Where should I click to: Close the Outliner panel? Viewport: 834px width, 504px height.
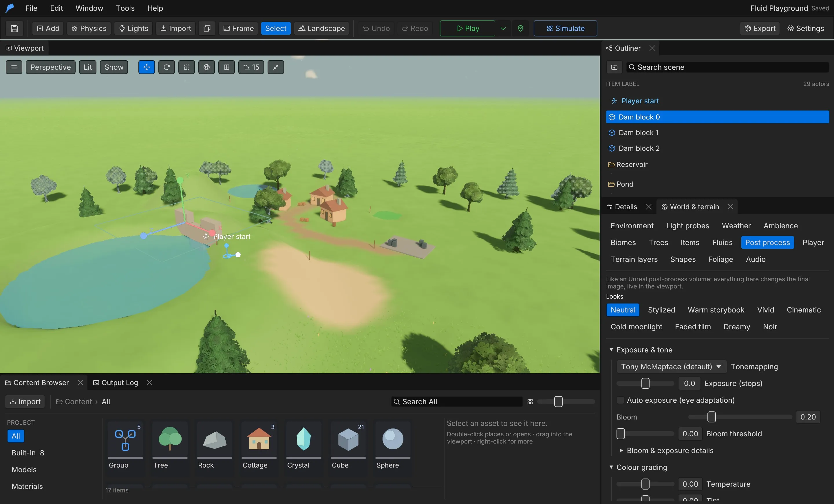(653, 48)
